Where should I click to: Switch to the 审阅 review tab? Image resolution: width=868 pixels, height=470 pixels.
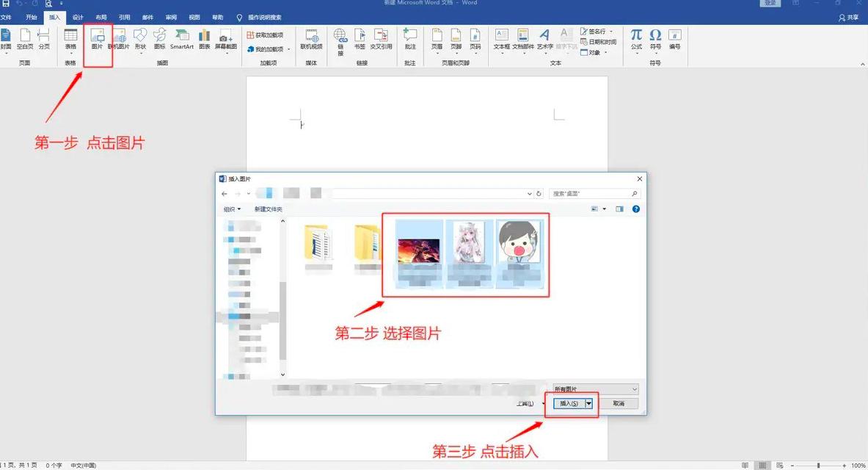170,17
